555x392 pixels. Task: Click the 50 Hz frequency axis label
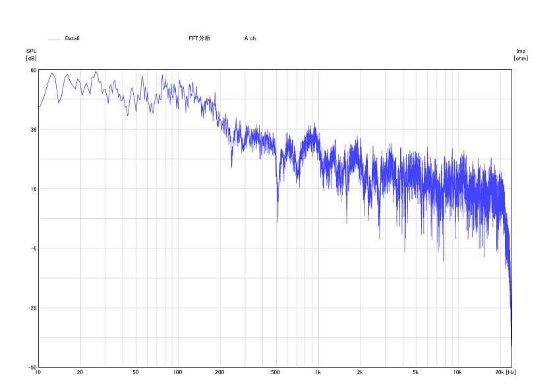(x=136, y=372)
